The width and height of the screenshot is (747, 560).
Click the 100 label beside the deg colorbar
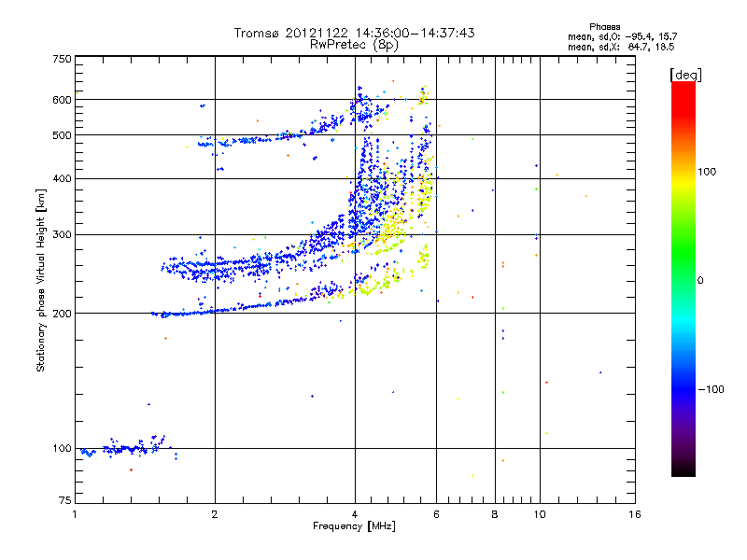[707, 172]
